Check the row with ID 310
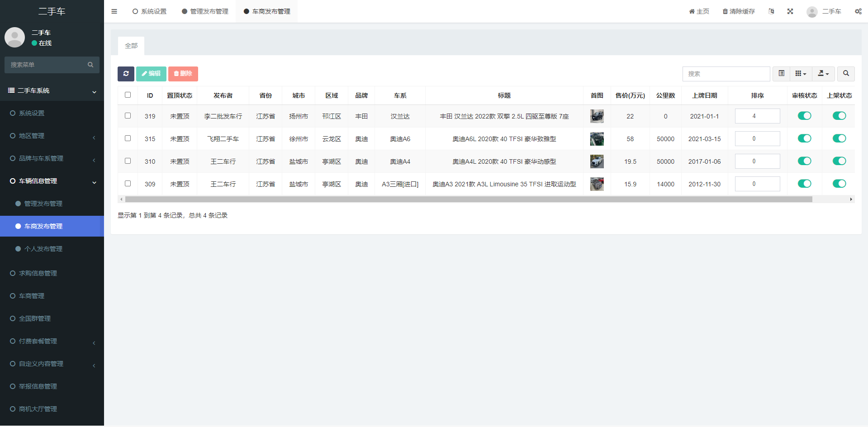This screenshot has width=868, height=427. coord(128,161)
